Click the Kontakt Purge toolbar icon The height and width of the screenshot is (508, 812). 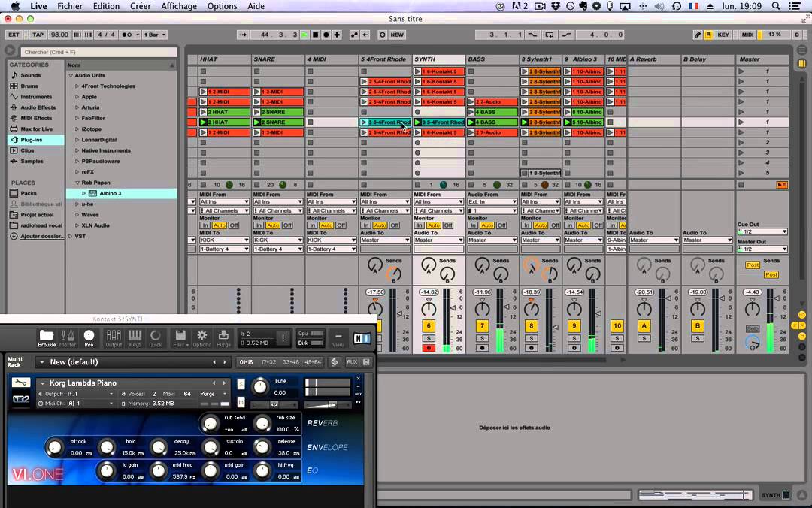224,338
